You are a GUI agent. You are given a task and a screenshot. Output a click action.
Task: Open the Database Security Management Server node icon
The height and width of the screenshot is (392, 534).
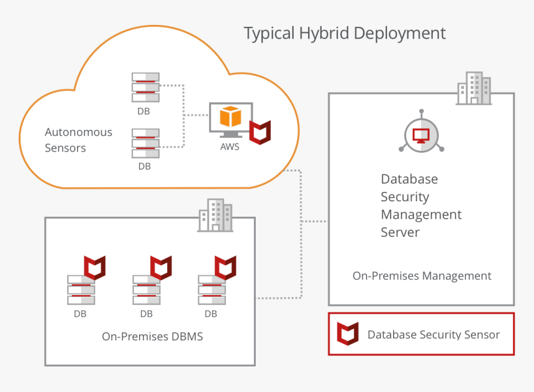point(422,136)
